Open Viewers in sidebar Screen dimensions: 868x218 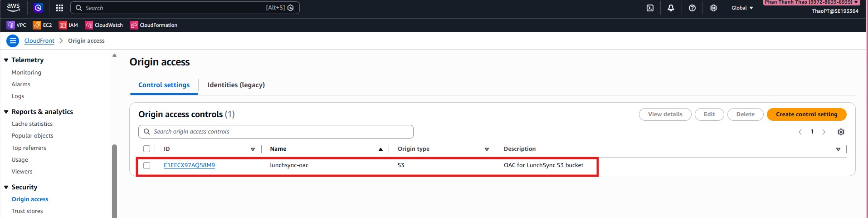[x=22, y=172]
